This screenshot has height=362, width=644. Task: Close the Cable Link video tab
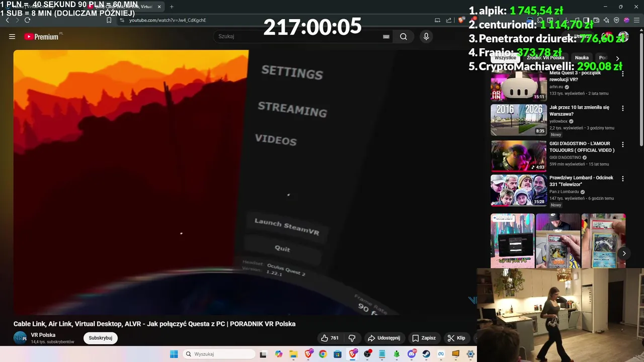tap(159, 7)
